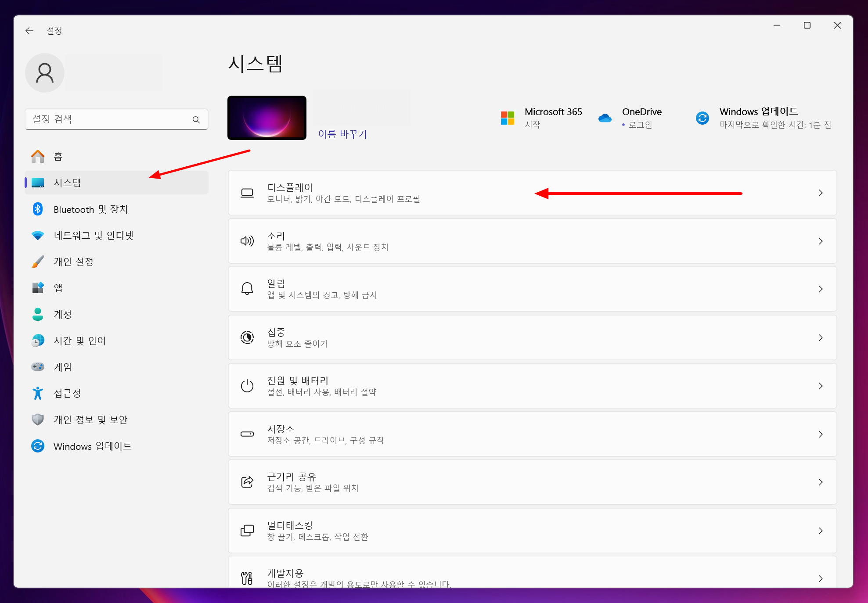Viewport: 868px width, 603px height.
Task: Open 접근성 accessibility figure icon
Action: (38, 393)
